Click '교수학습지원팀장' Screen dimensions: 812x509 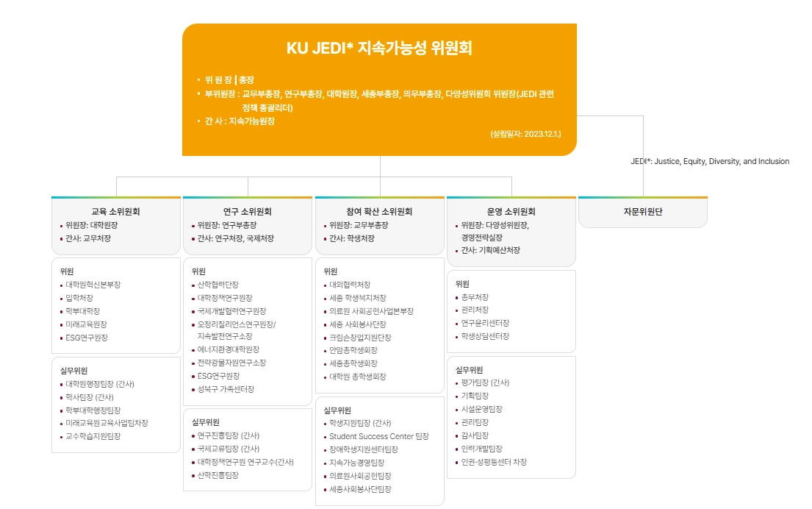(x=93, y=436)
